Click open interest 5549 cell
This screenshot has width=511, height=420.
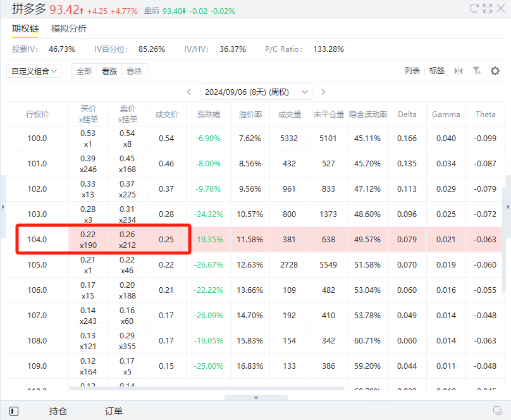click(328, 265)
